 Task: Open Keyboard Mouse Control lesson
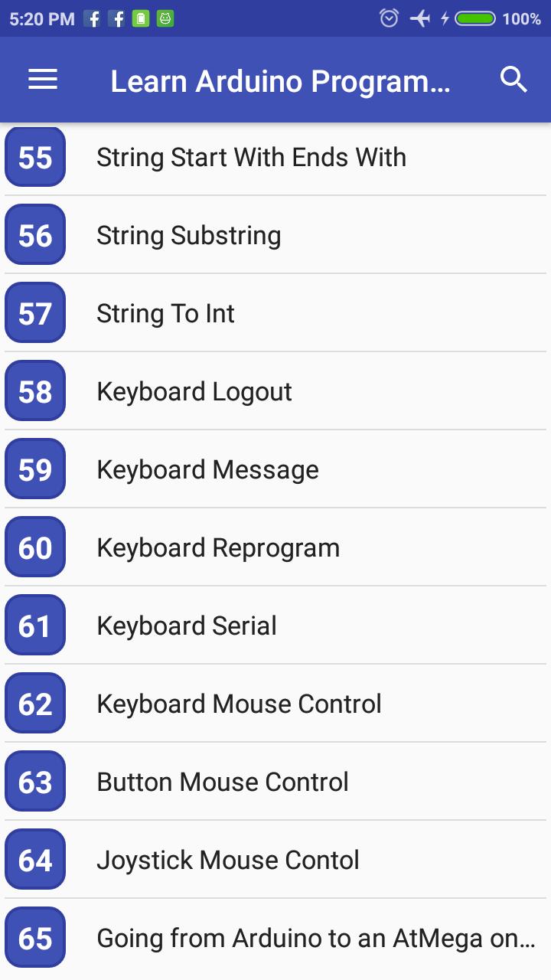(239, 704)
